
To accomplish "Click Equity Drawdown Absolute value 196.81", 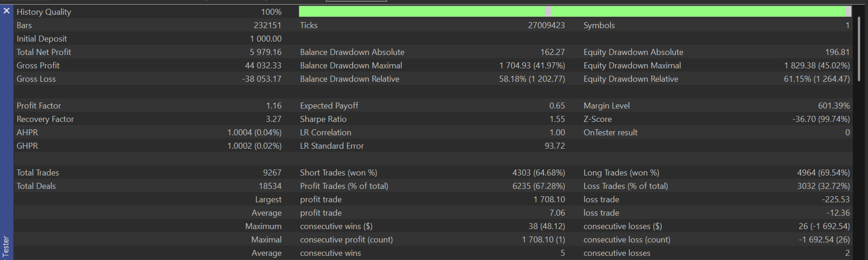I will (838, 52).
